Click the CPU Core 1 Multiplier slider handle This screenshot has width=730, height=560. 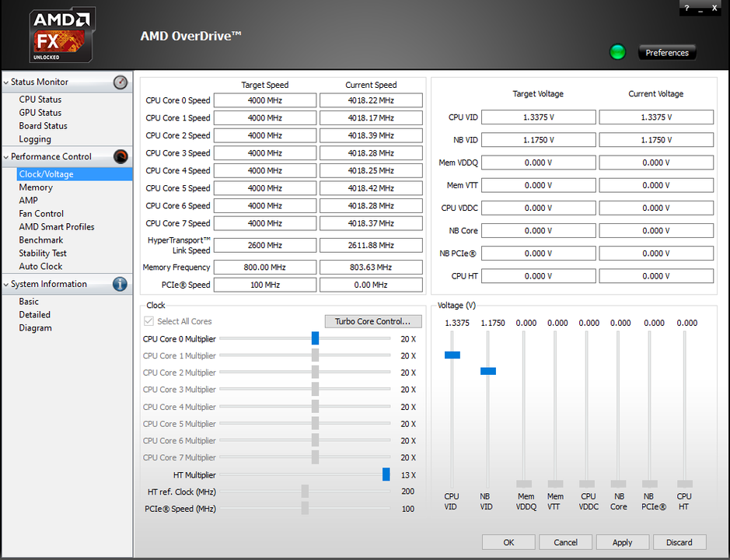click(315, 355)
